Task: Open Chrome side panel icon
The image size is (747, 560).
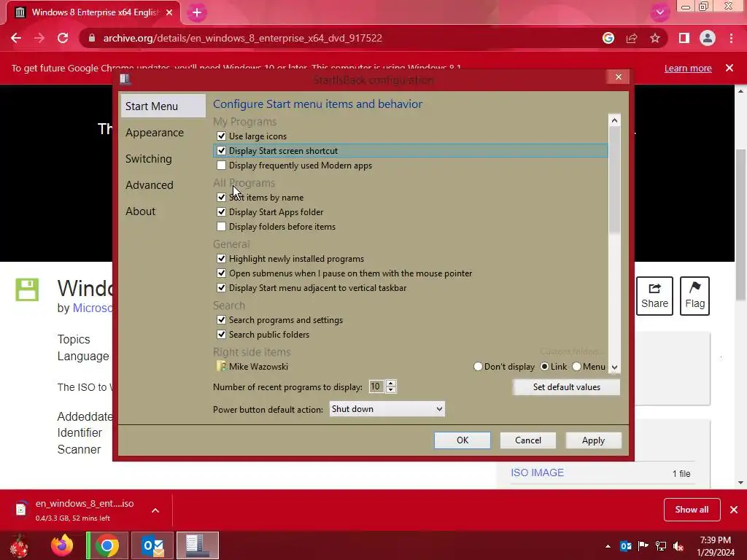Action: tap(684, 38)
